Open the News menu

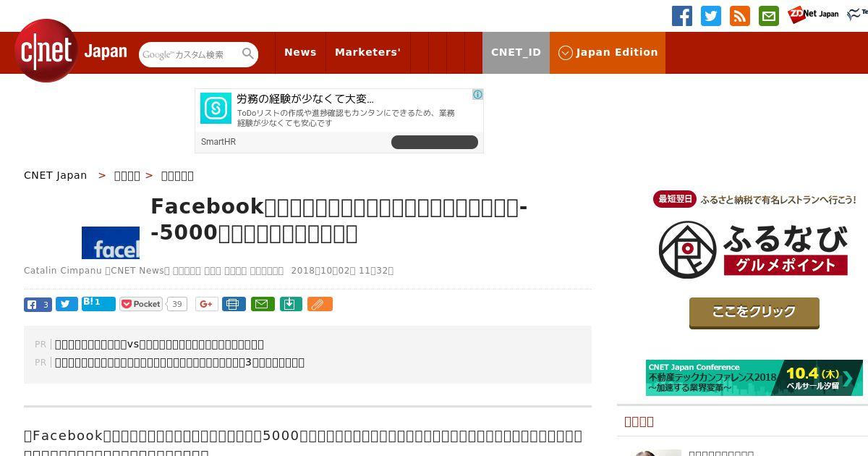tap(300, 52)
